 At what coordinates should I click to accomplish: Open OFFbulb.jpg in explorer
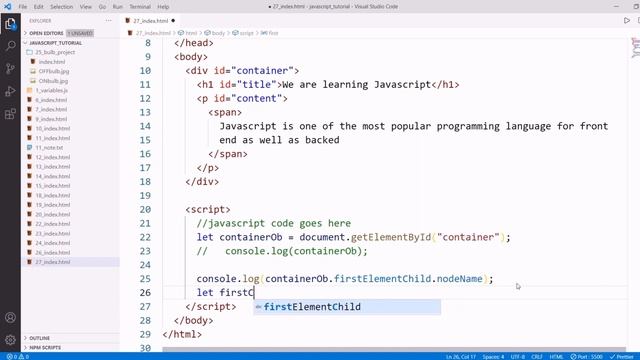point(54,71)
